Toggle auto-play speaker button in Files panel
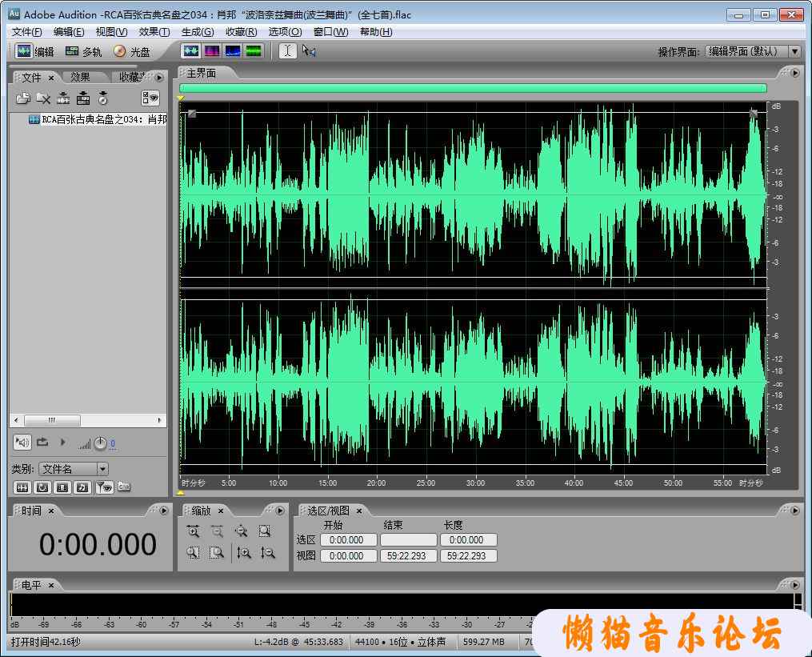This screenshot has height=657, width=812. [22, 443]
